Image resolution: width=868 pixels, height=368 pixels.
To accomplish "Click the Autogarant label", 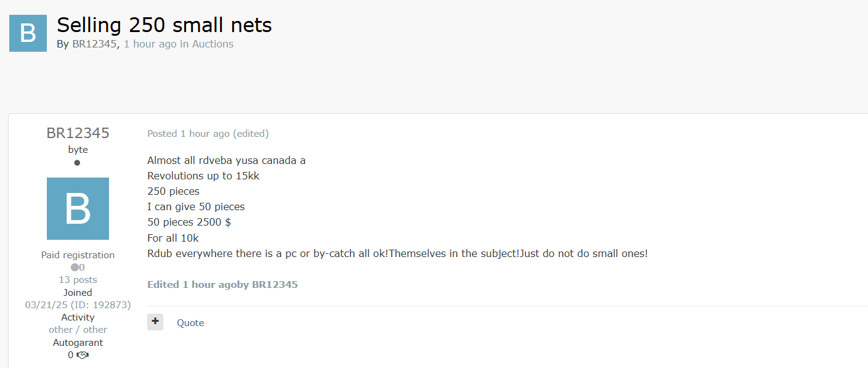I will pos(78,343).
